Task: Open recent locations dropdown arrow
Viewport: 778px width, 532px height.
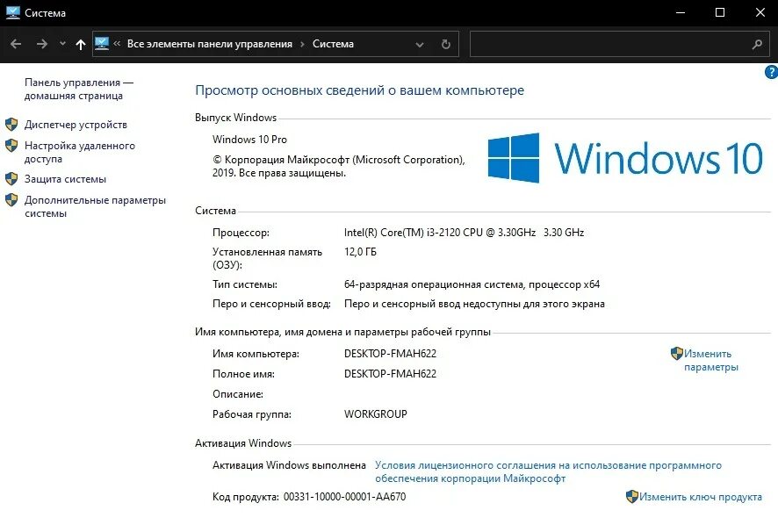Action: click(62, 44)
